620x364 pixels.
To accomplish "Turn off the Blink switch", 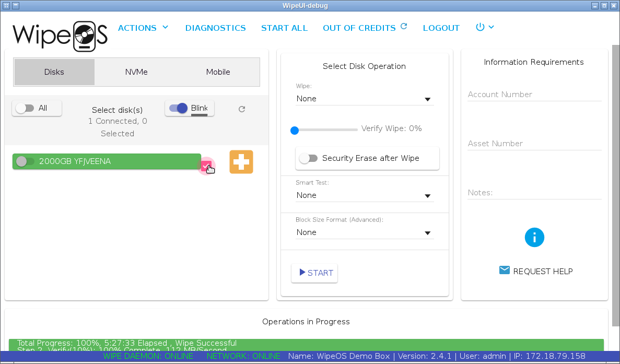I will (178, 108).
